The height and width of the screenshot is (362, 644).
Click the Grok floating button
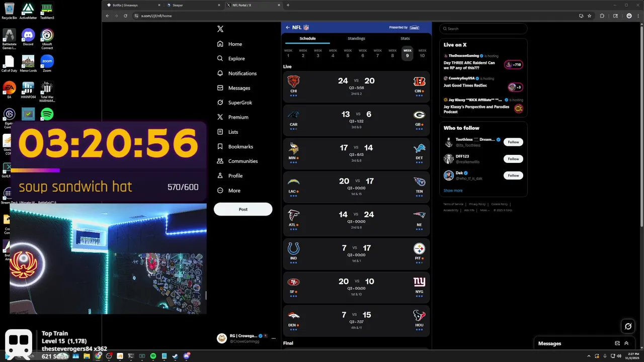tap(628, 326)
